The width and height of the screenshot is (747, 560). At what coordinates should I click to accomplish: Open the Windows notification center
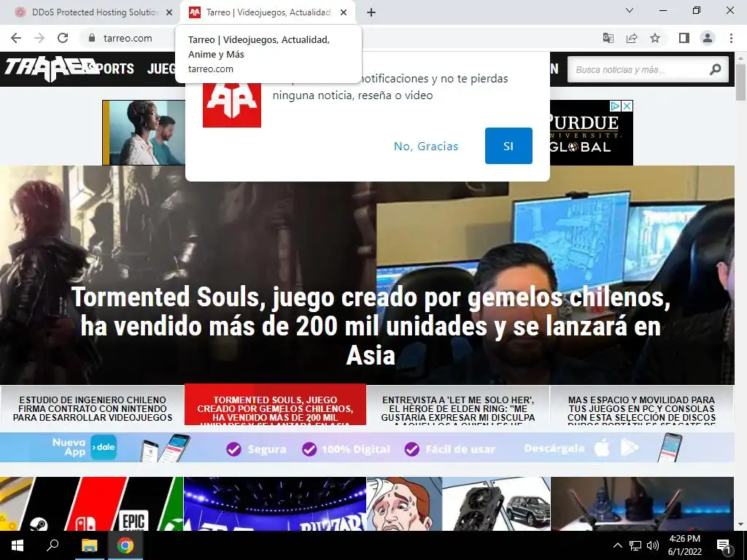coord(724,545)
